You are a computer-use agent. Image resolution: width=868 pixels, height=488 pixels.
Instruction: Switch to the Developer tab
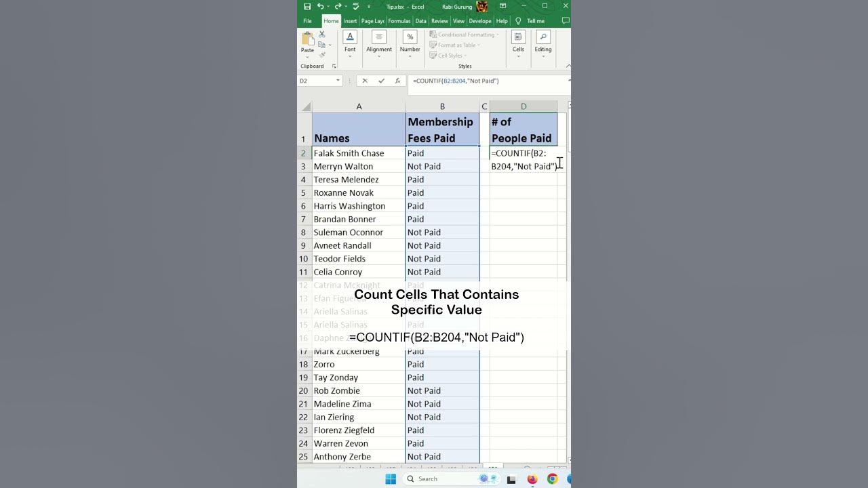[x=480, y=21]
